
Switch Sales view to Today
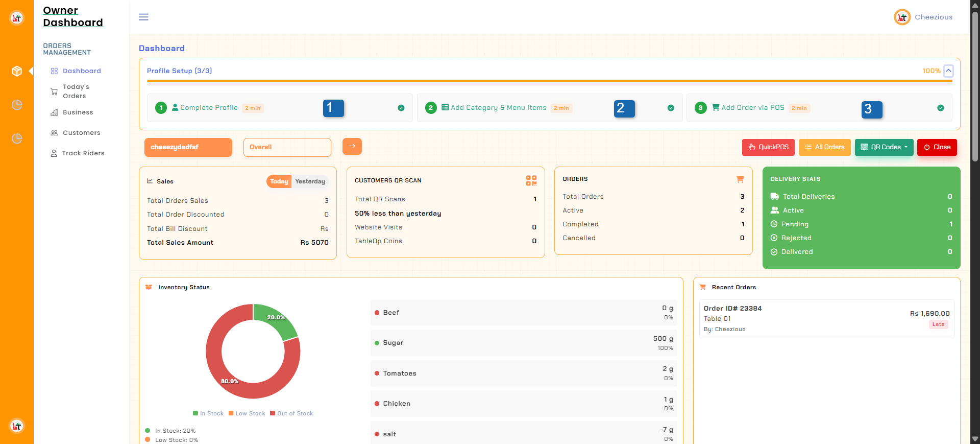tap(279, 181)
